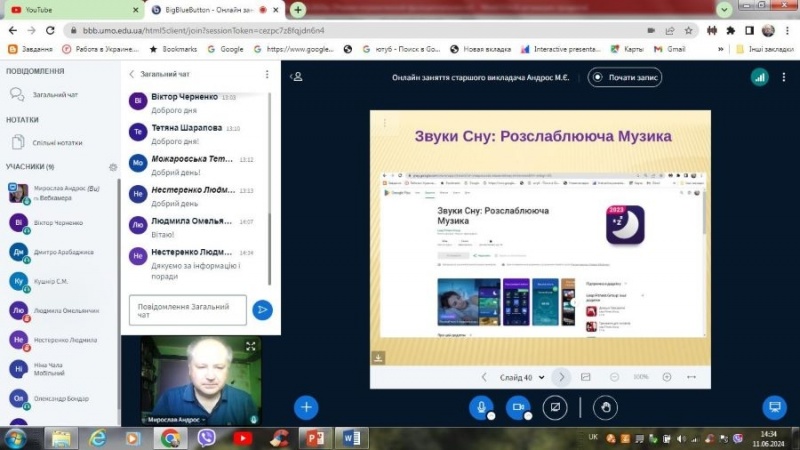This screenshot has width=800, height=450.
Task: Open a new browser tab
Action: click(x=298, y=10)
